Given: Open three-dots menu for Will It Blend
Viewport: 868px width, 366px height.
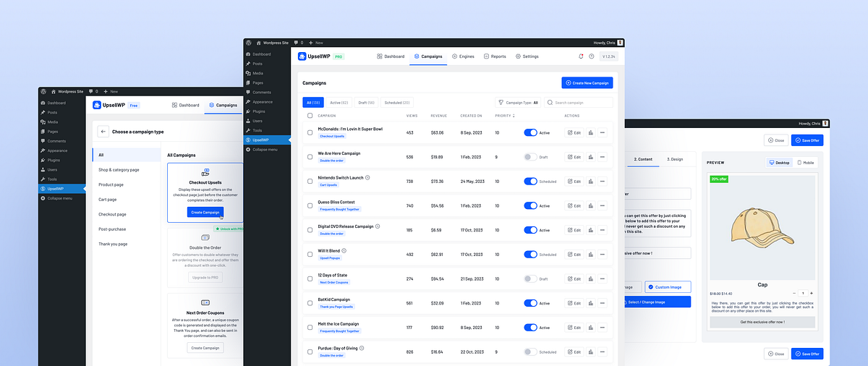Looking at the screenshot, I should (603, 255).
